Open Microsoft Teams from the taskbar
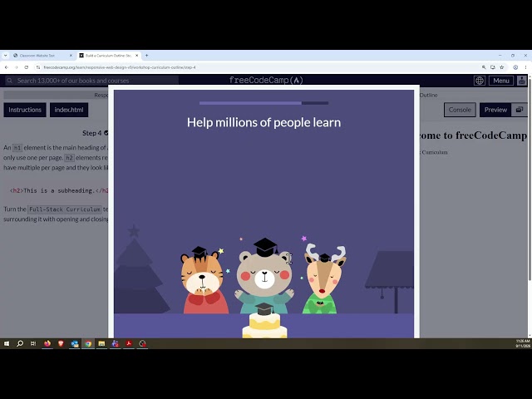This screenshot has width=532, height=399. point(116,343)
